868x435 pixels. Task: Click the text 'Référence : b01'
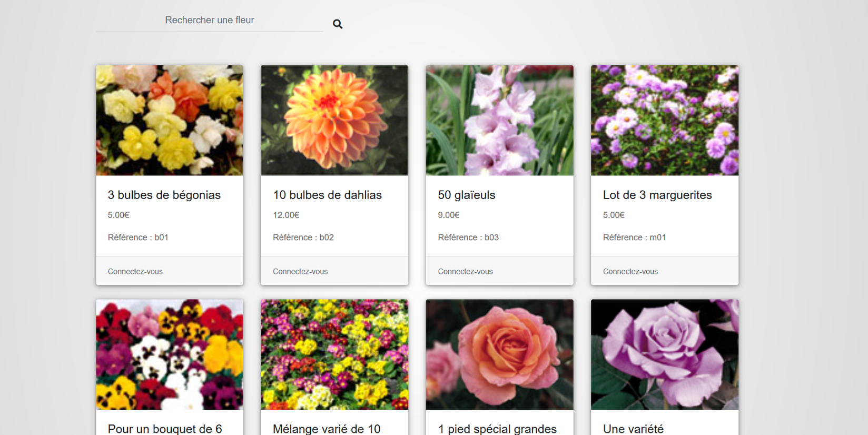click(138, 238)
